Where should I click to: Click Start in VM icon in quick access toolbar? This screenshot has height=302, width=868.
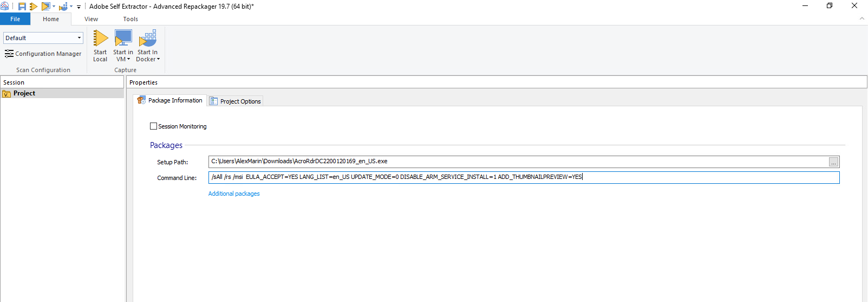click(46, 7)
